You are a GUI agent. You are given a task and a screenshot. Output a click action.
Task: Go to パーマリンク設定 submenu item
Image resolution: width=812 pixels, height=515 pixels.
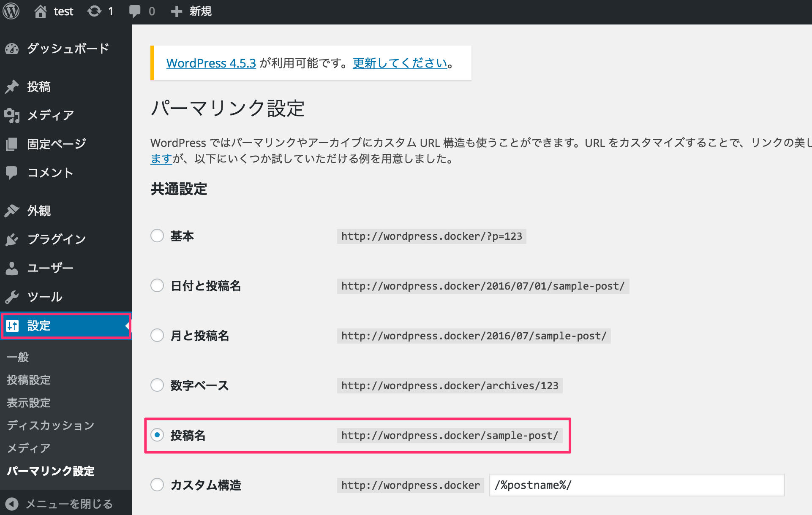pyautogui.click(x=51, y=471)
